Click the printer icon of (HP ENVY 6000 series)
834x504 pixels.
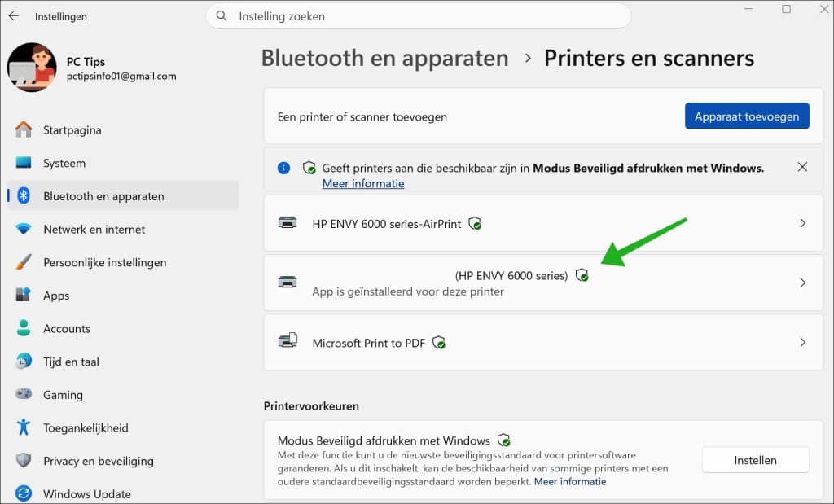pyautogui.click(x=288, y=282)
